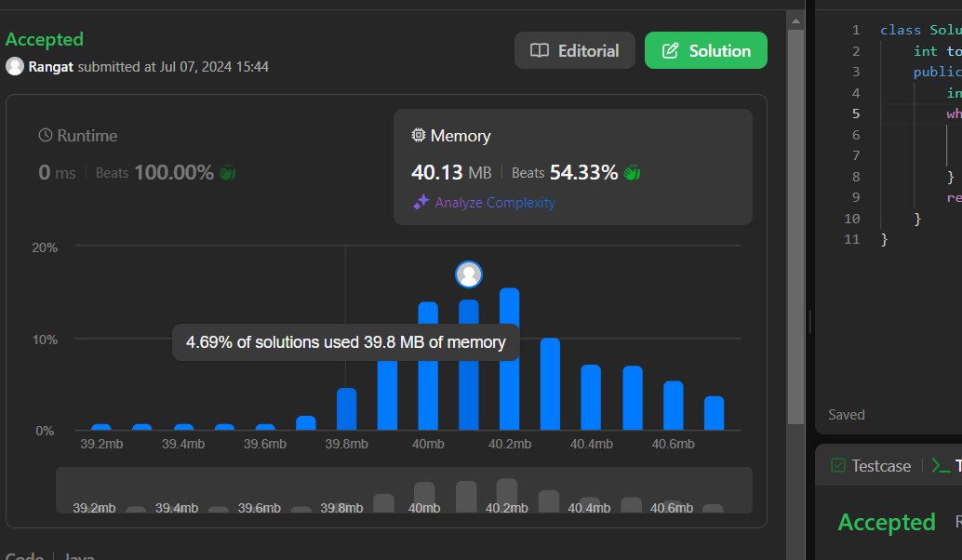The width and height of the screenshot is (962, 560).
Task: Click Rangat's profile avatar near the submission time
Action: (15, 66)
